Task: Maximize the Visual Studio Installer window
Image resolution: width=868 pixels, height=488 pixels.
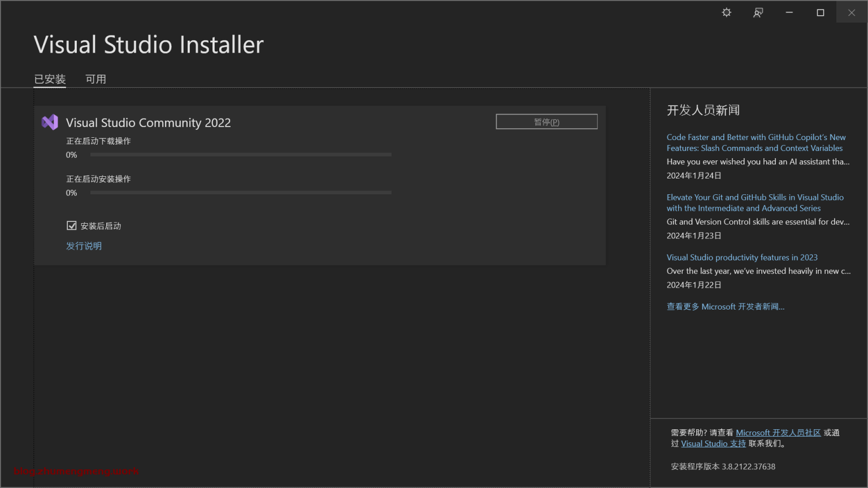Action: click(821, 12)
